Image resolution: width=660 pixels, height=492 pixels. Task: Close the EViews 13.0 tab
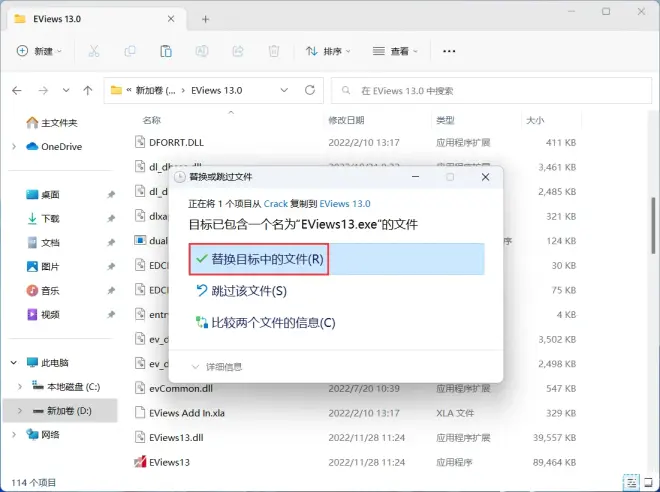(x=171, y=19)
